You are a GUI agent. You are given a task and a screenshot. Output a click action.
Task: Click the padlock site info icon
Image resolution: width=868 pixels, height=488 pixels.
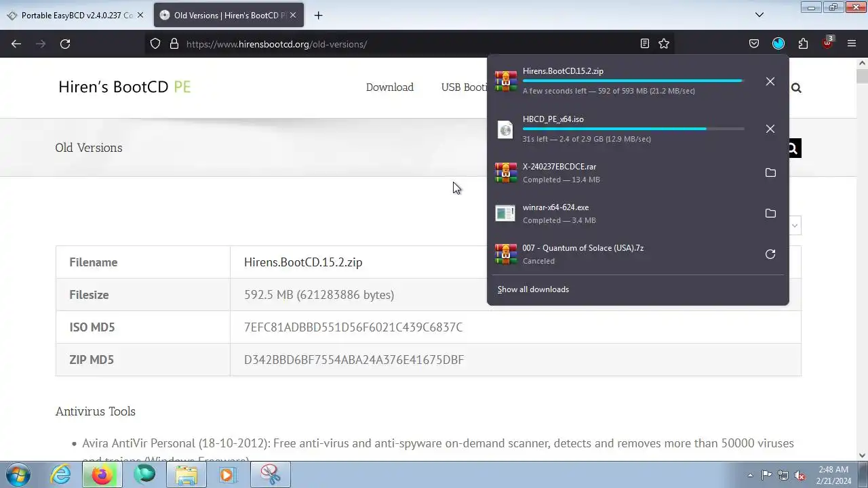click(174, 43)
